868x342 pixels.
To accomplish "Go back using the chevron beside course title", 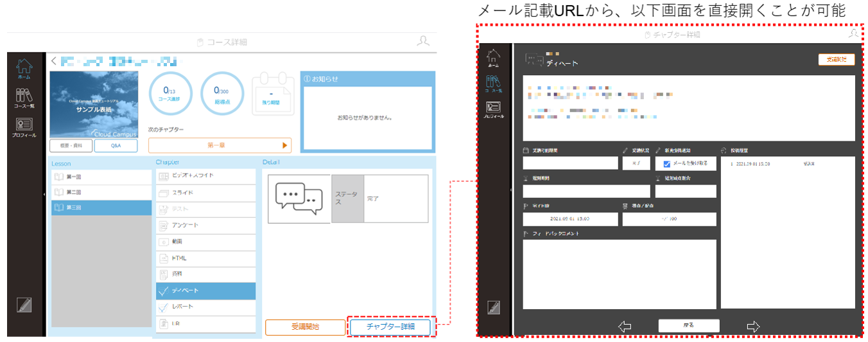I will pyautogui.click(x=54, y=61).
